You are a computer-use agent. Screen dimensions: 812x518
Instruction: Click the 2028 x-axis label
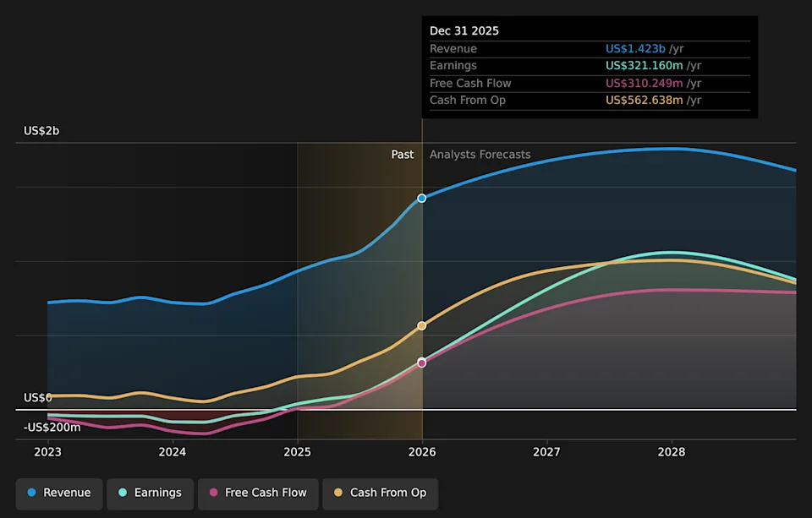point(672,452)
